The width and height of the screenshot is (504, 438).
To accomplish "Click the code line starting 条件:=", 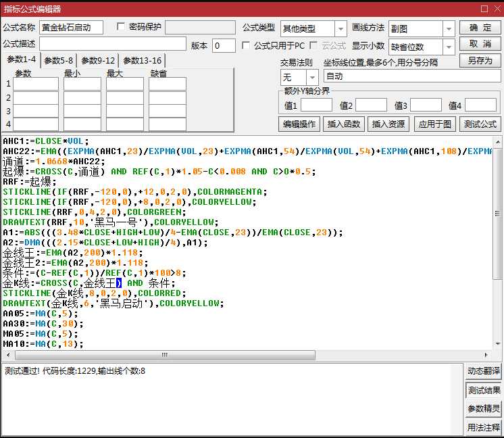I will click(x=94, y=273).
